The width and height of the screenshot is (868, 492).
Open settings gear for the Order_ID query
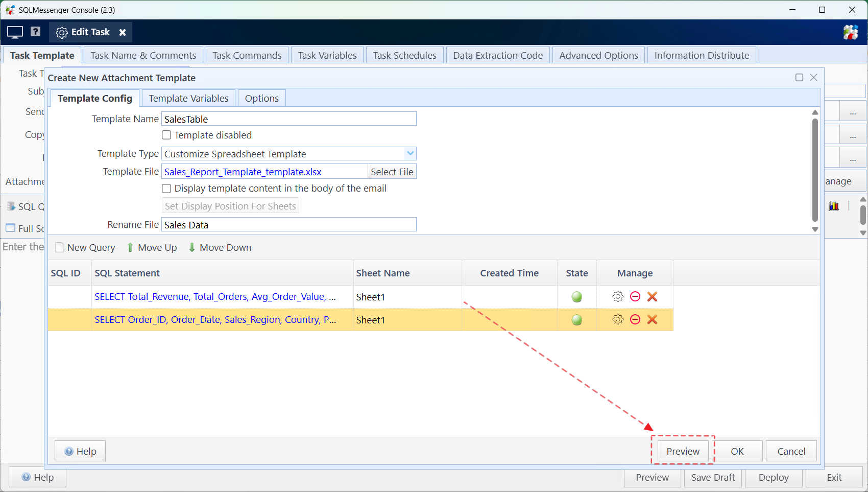pyautogui.click(x=618, y=320)
